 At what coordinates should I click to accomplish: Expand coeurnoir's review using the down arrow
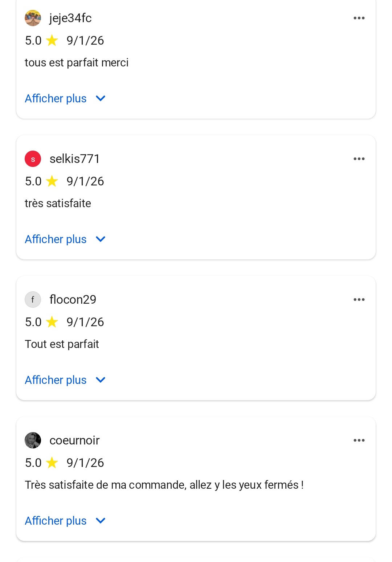point(100,520)
